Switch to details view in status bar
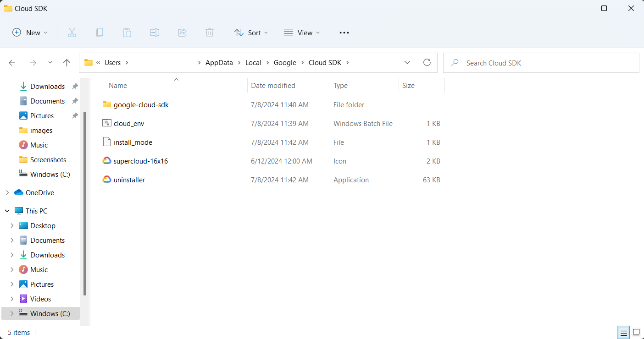Image resolution: width=644 pixels, height=339 pixels. 623,332
